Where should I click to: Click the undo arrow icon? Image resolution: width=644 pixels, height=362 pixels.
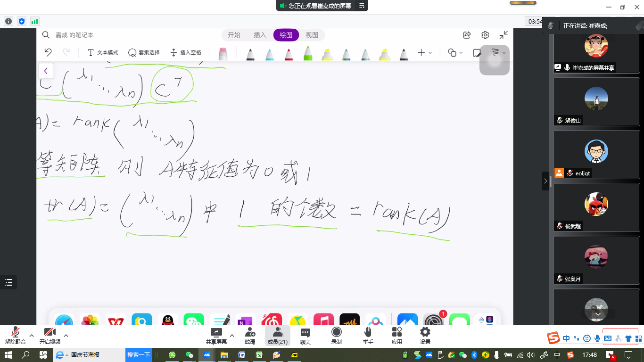48,52
